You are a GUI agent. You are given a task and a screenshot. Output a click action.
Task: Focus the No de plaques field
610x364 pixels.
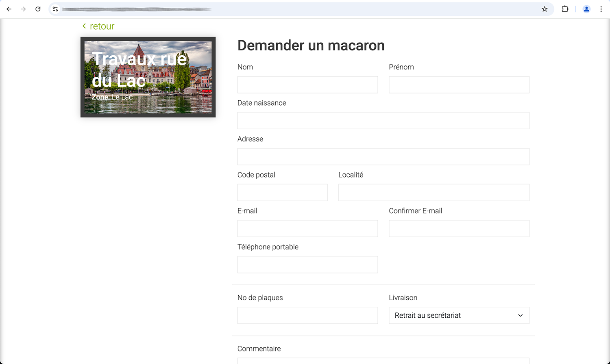click(307, 315)
